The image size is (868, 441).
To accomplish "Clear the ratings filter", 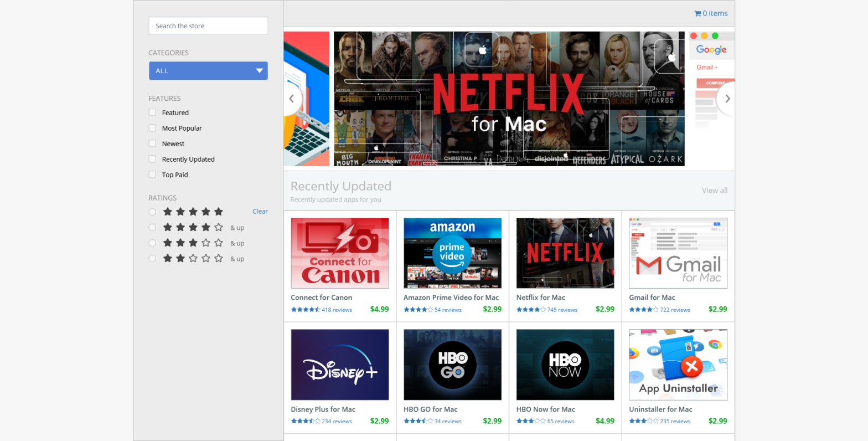I will pos(260,211).
